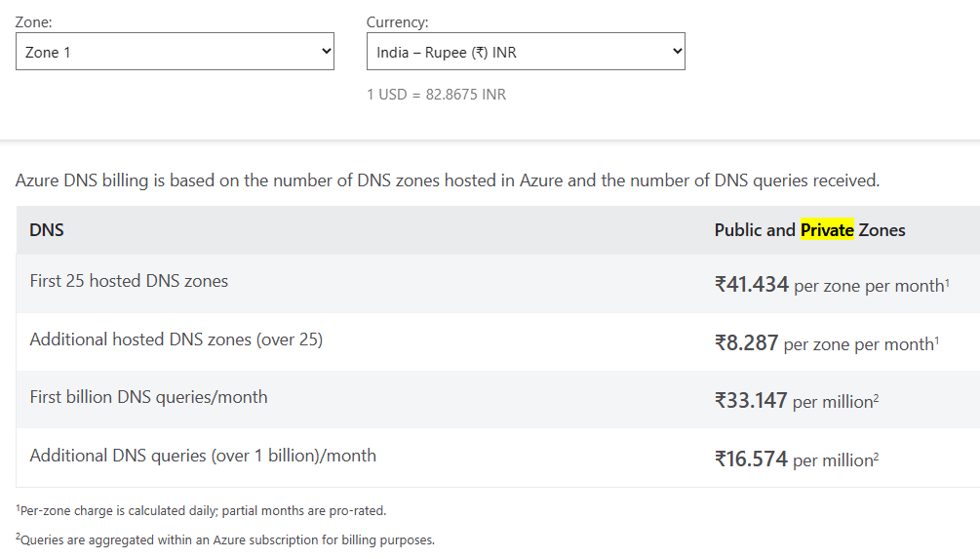Click the Zone: label
The image size is (980, 559).
(x=34, y=21)
